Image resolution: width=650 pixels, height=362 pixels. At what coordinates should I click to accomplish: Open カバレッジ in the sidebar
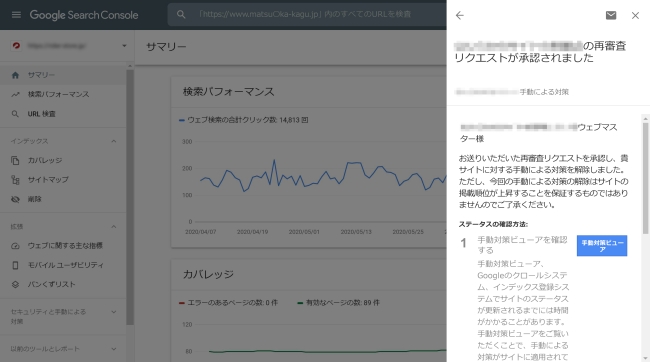click(63, 160)
